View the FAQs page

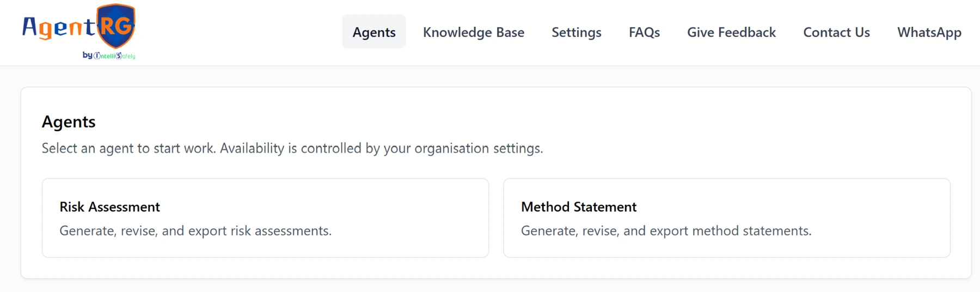(x=644, y=32)
